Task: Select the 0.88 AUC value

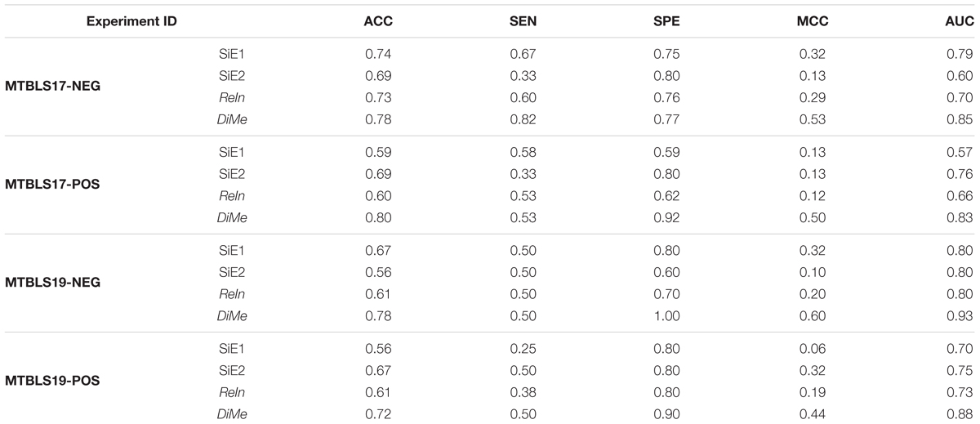Action: coord(961,413)
